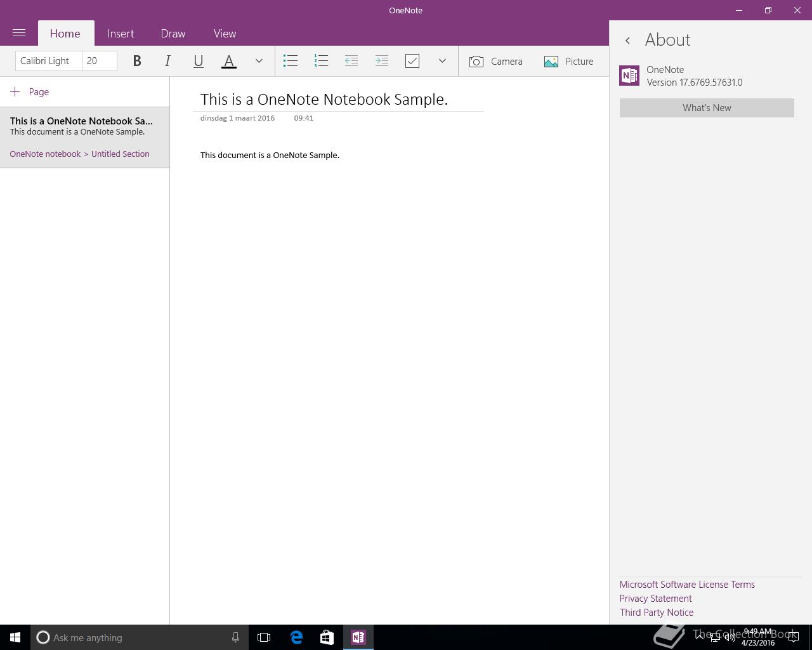Expand more font formatting options chevron

pos(259,61)
